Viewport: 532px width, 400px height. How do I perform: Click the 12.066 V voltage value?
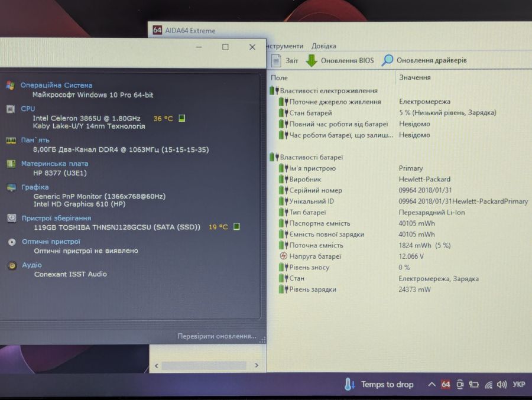pos(411,256)
